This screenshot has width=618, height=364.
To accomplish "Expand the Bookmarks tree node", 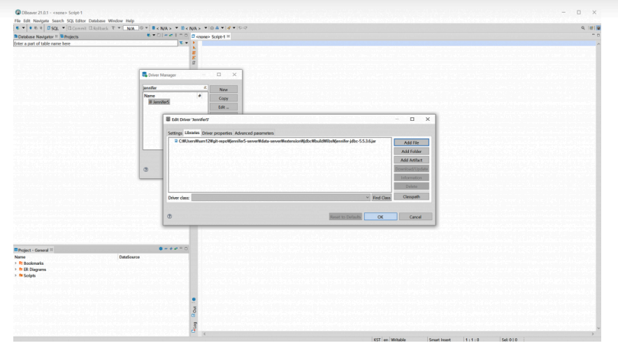I will point(16,265).
